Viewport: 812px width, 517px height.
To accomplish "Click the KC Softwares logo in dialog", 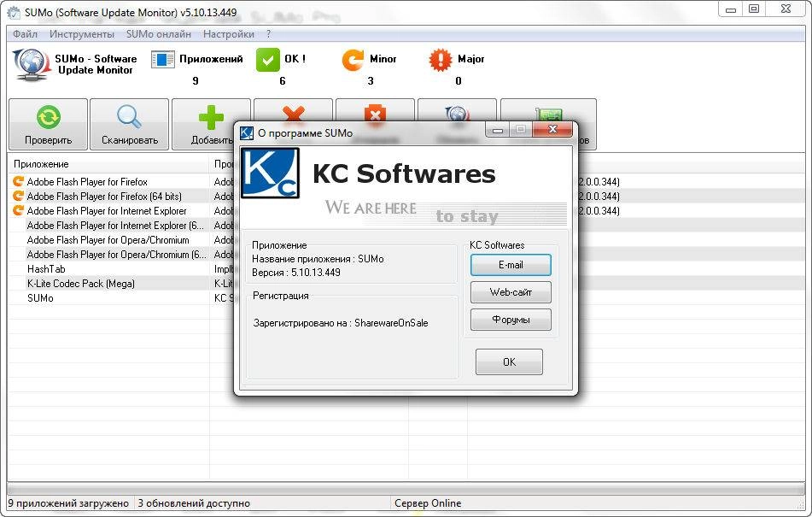I will coord(271,173).
